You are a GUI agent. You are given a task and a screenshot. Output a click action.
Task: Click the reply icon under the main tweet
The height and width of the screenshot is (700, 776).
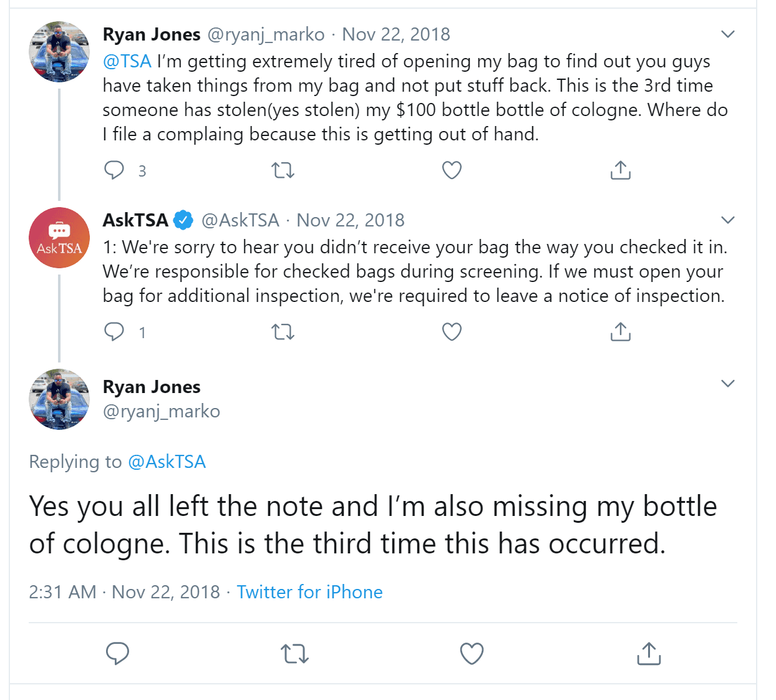click(x=117, y=653)
